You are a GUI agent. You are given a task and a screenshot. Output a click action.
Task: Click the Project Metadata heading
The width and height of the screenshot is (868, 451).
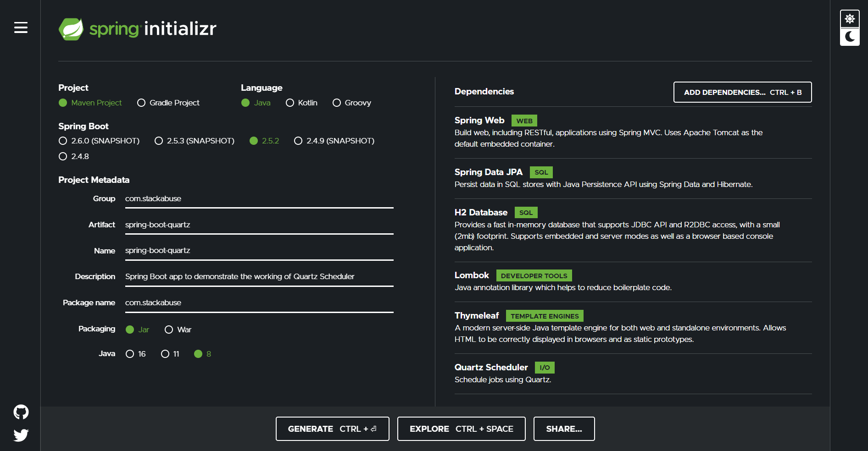[x=94, y=180]
